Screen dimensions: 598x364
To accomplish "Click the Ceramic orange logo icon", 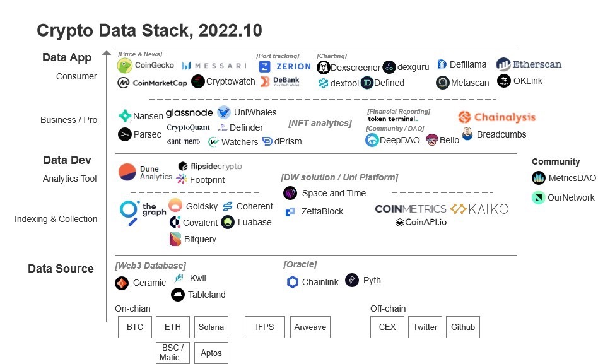I will (x=122, y=283).
